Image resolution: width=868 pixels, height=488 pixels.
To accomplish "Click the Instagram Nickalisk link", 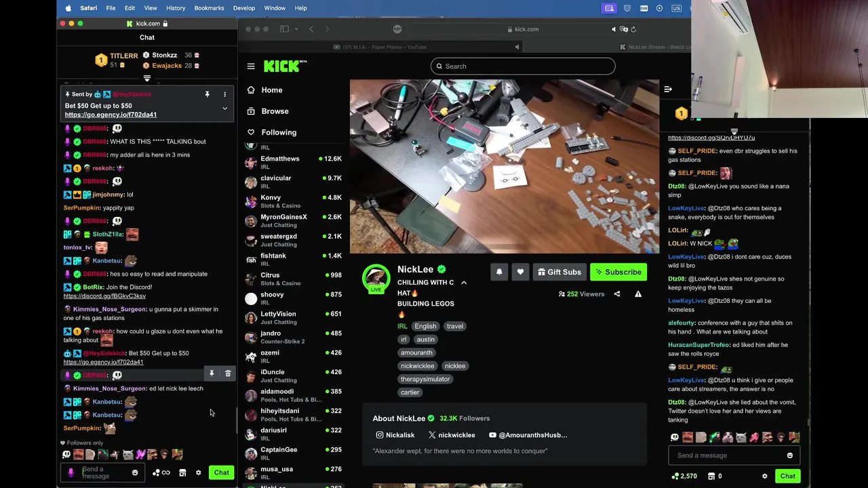I will (x=395, y=435).
